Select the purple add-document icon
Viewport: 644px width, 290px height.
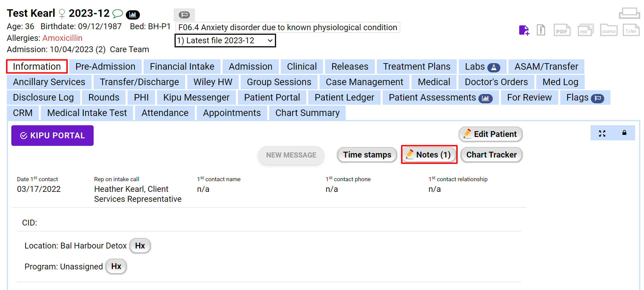tap(524, 30)
